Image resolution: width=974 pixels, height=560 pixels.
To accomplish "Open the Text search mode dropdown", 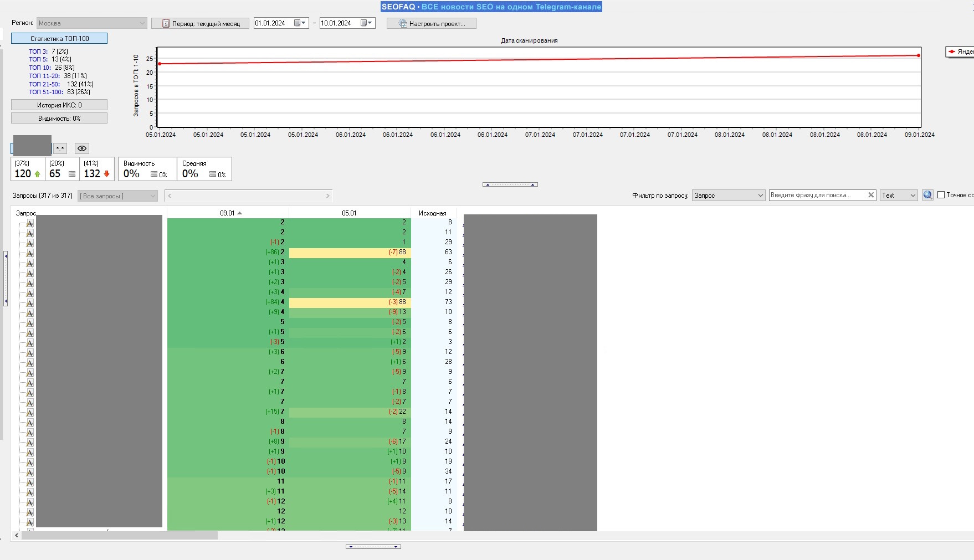I will (x=899, y=196).
